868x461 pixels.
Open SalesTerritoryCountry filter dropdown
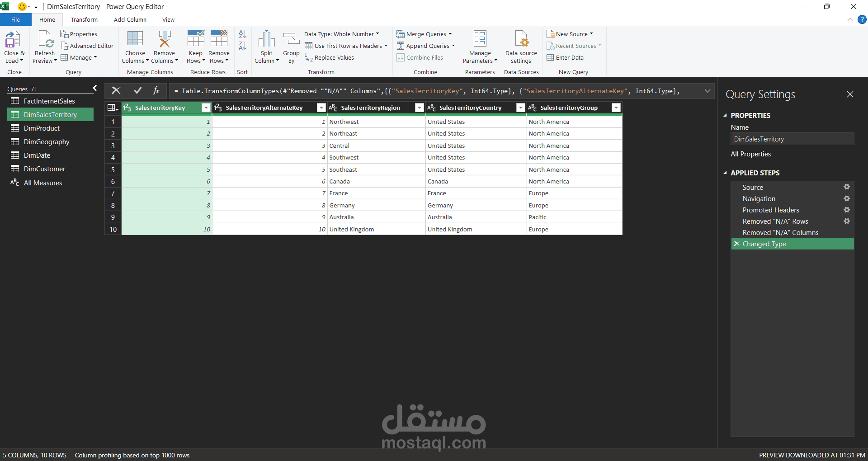[x=521, y=108]
